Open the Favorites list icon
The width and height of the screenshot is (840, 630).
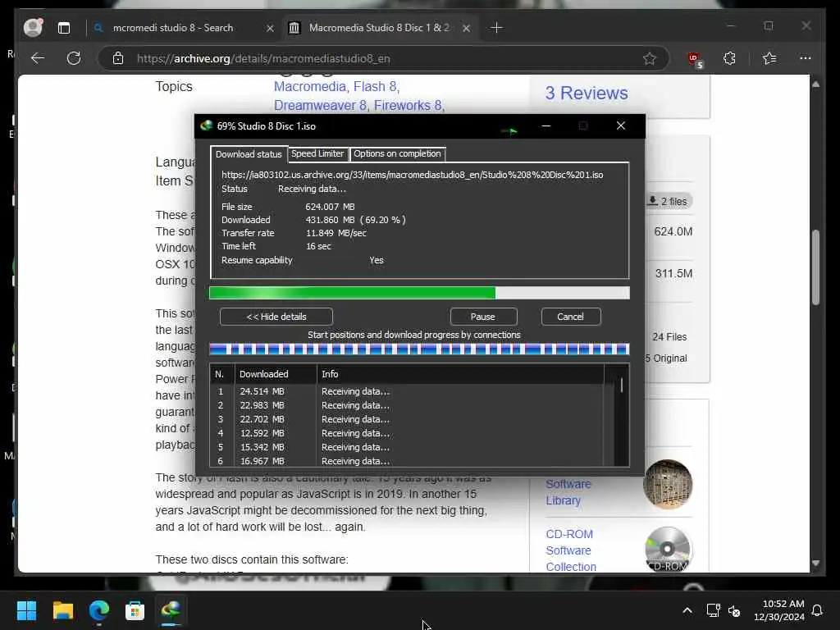(769, 58)
